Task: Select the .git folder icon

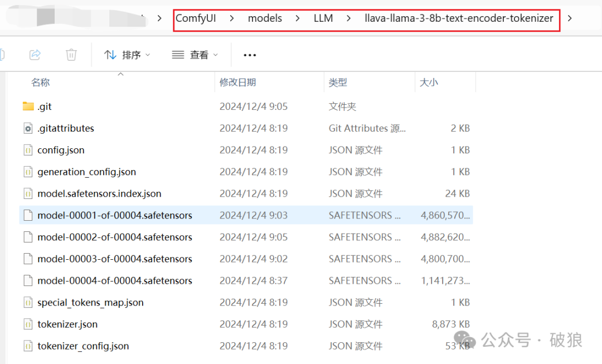Action: [x=28, y=106]
